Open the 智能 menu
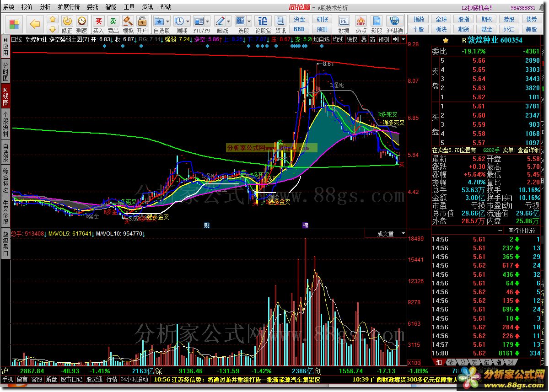Image resolution: width=549 pixels, height=392 pixels. pyautogui.click(x=111, y=7)
